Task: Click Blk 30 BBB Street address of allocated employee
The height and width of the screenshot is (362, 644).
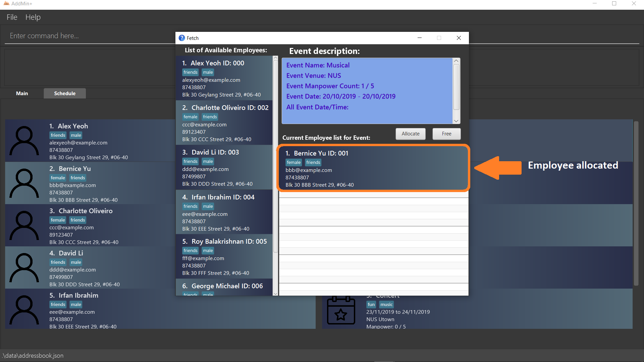Action: click(320, 185)
